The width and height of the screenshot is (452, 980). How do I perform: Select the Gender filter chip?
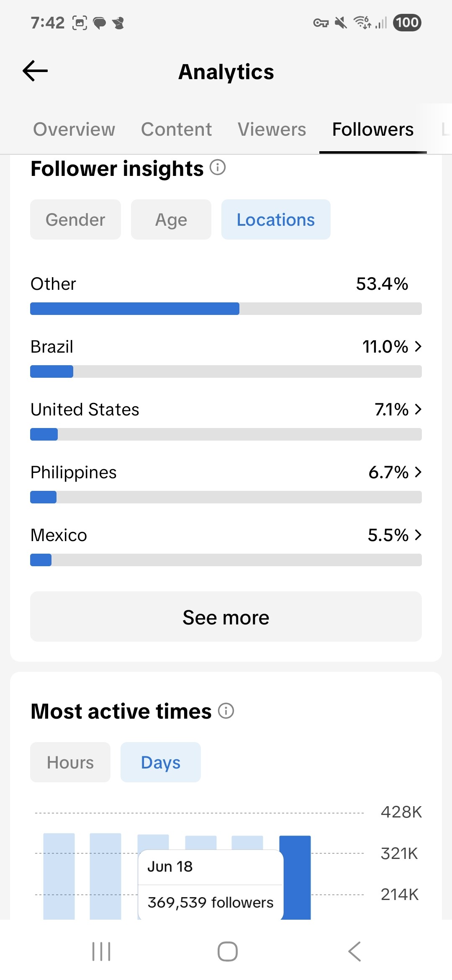click(x=75, y=219)
